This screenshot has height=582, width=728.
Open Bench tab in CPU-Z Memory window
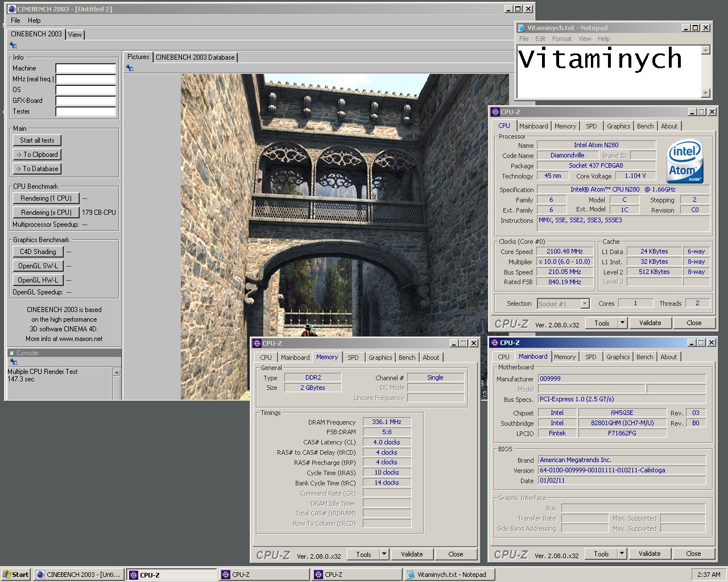[407, 357]
